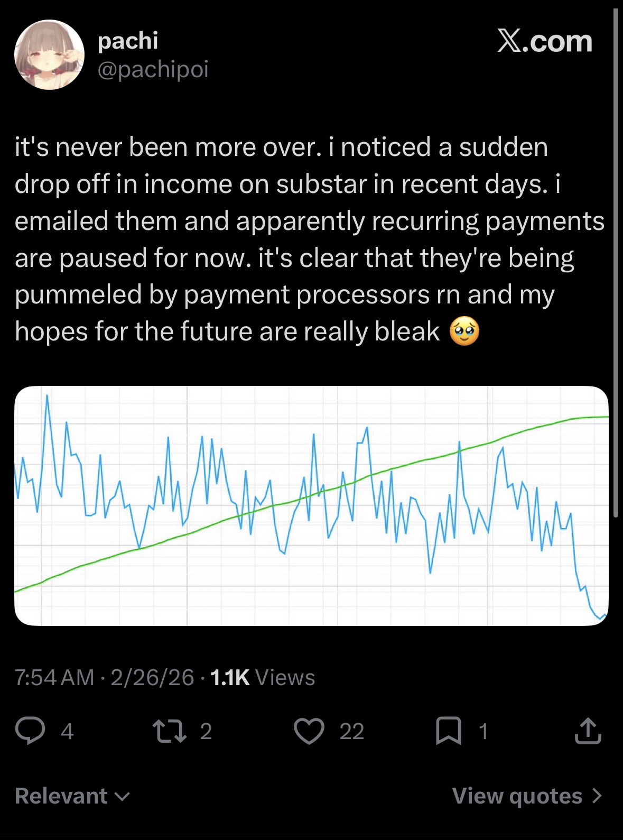
Task: Click the X.com logo
Action: click(544, 41)
